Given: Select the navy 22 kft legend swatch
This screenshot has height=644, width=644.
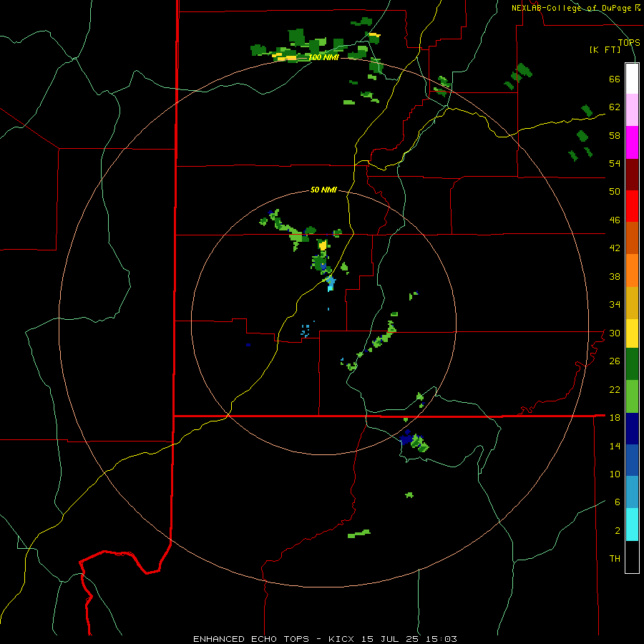Looking at the screenshot, I should point(632,429).
